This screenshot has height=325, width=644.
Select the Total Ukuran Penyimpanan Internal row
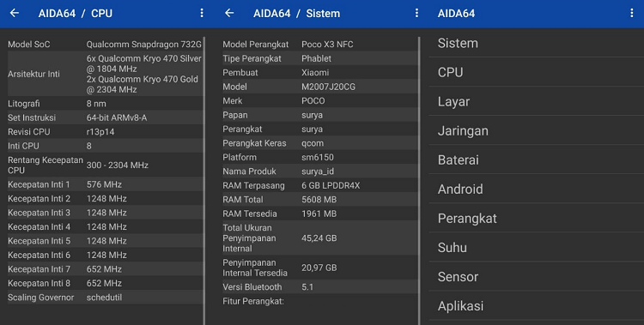(x=320, y=238)
